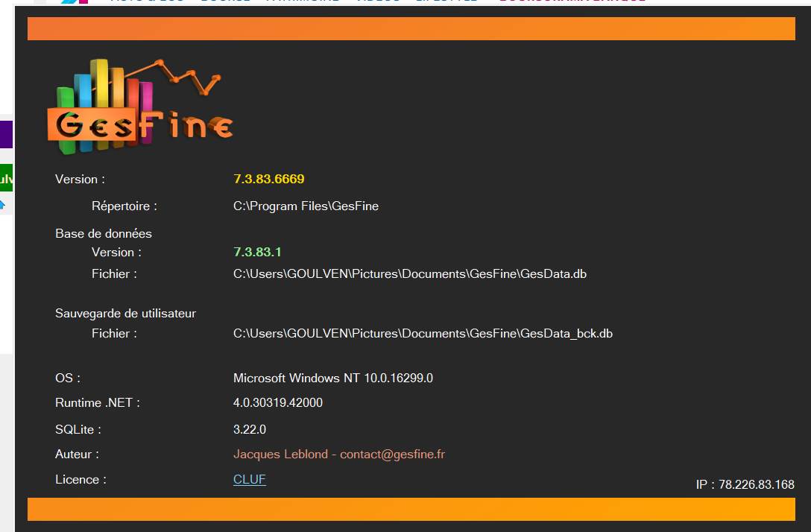Image resolution: width=811 pixels, height=532 pixels.
Task: Select directory path C:\Program Files\GesFine
Action: pos(306,206)
